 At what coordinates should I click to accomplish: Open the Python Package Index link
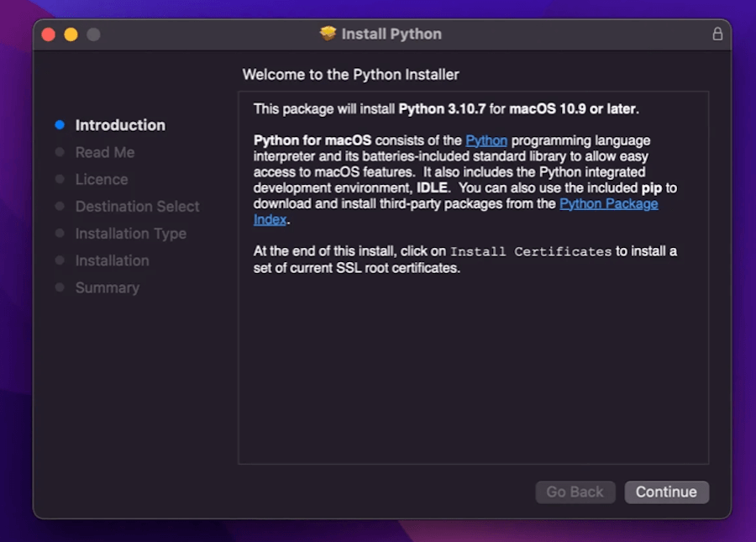[x=608, y=204]
